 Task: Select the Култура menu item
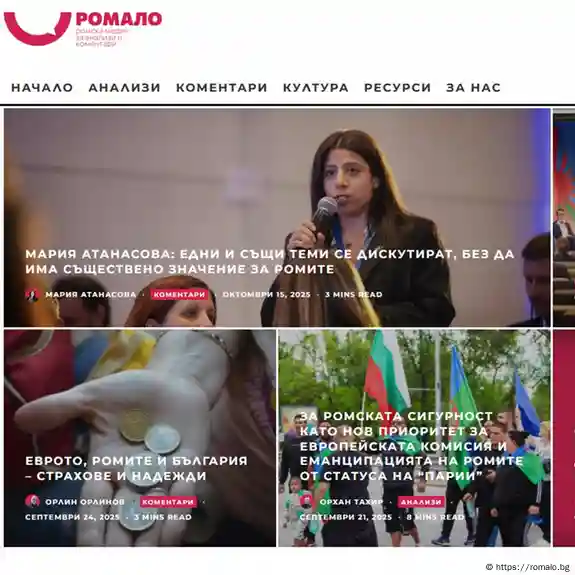point(316,88)
